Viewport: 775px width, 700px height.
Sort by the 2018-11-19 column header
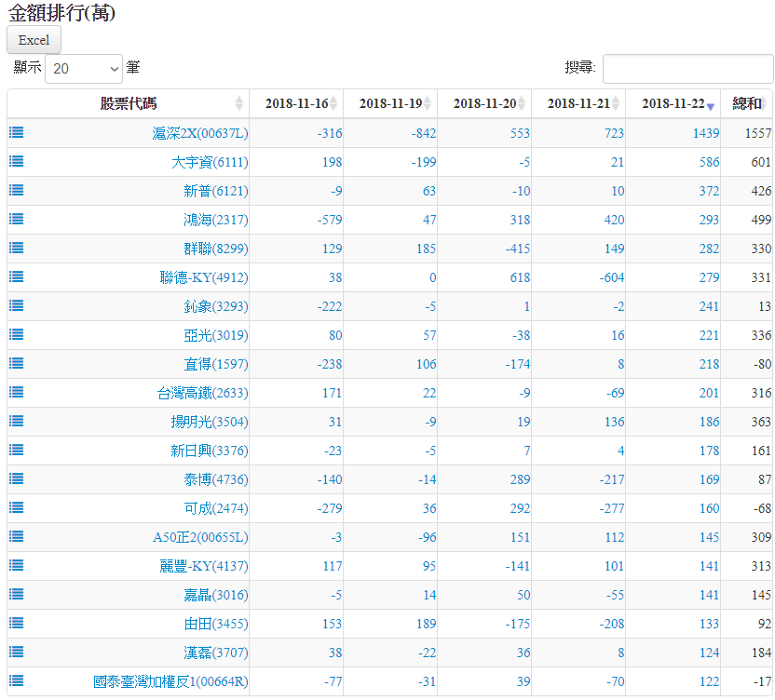click(x=389, y=103)
